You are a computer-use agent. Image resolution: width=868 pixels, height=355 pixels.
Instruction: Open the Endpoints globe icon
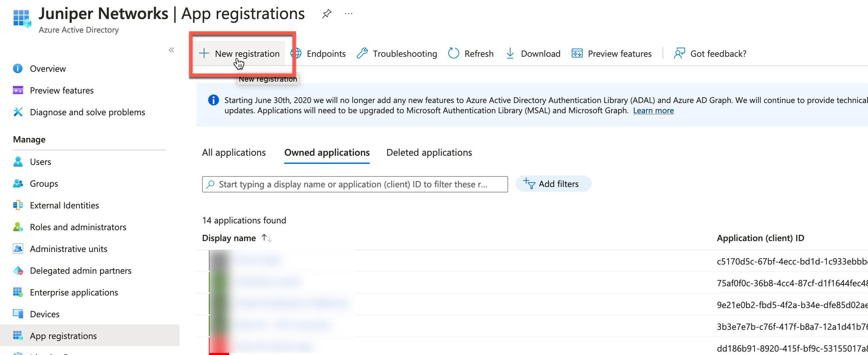(296, 53)
